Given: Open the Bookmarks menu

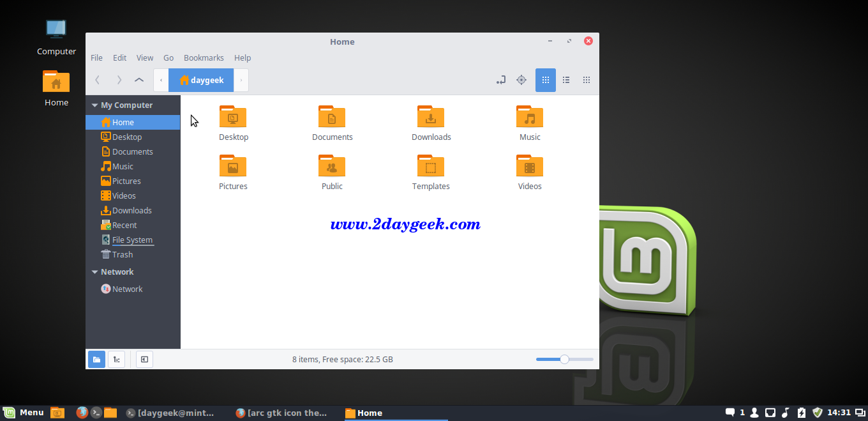Looking at the screenshot, I should pos(204,57).
